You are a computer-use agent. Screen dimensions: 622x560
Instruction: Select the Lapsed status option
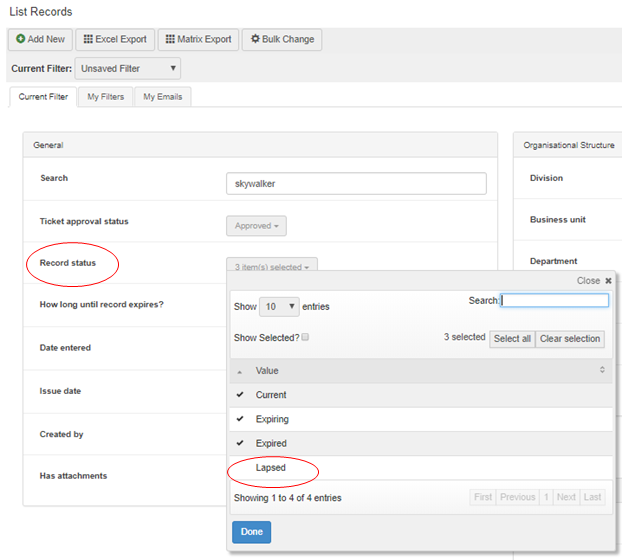click(271, 467)
